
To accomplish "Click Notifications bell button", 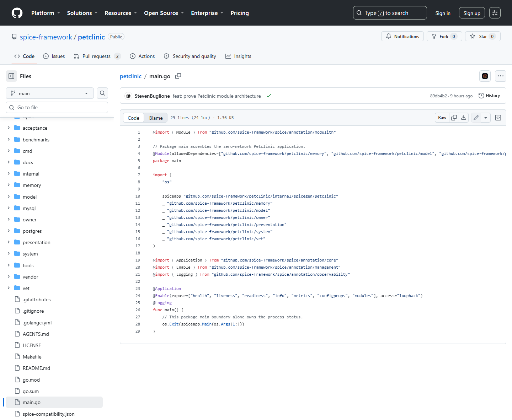I will 402,36.
